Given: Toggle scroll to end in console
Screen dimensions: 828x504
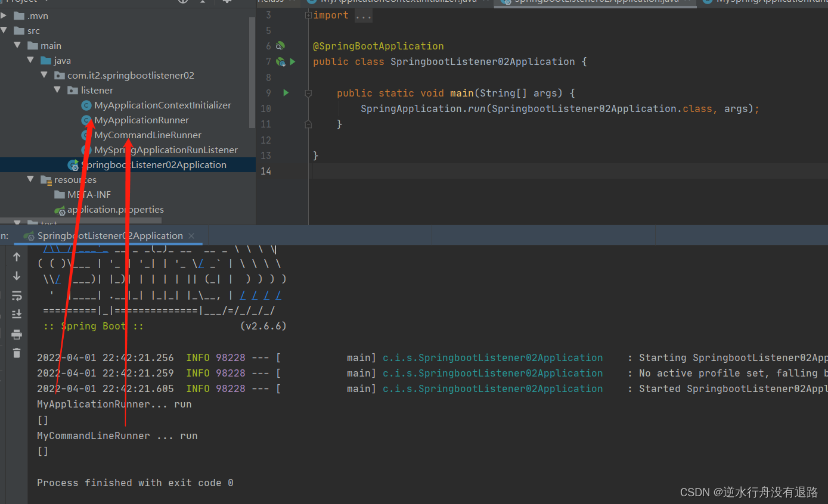Looking at the screenshot, I should (17, 314).
